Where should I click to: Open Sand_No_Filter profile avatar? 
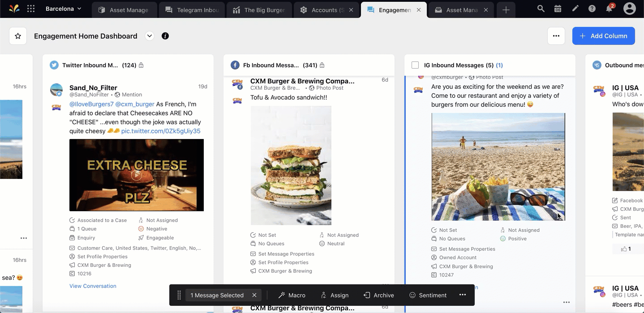tap(56, 89)
